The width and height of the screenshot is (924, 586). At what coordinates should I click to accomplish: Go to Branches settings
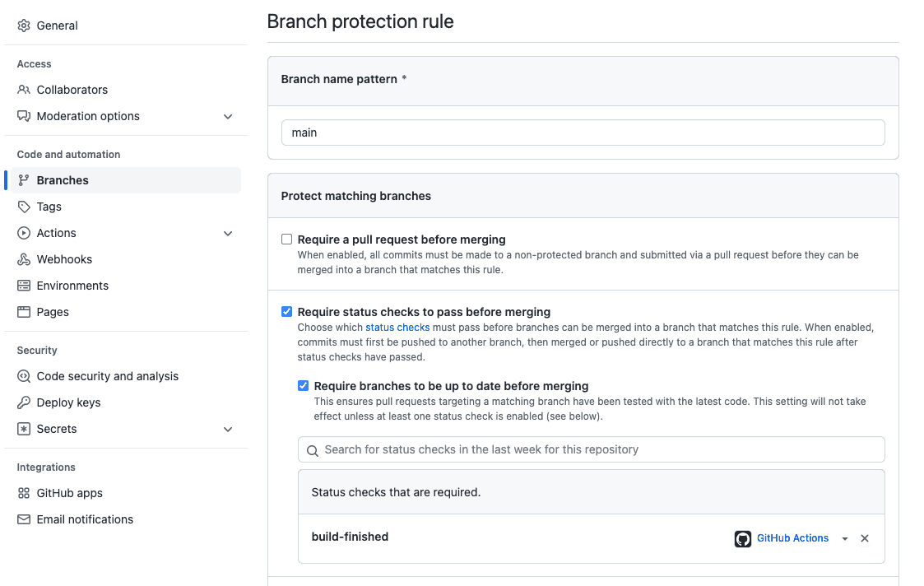(x=63, y=180)
